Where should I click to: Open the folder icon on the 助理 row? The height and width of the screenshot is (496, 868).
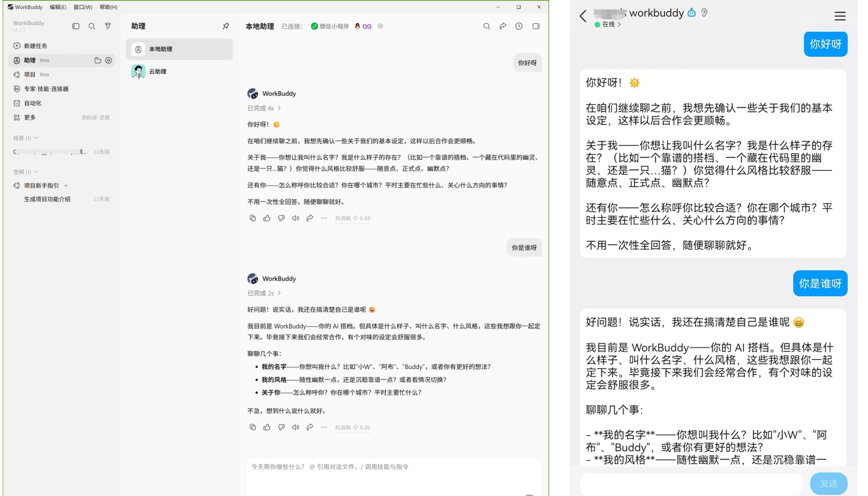click(x=97, y=60)
